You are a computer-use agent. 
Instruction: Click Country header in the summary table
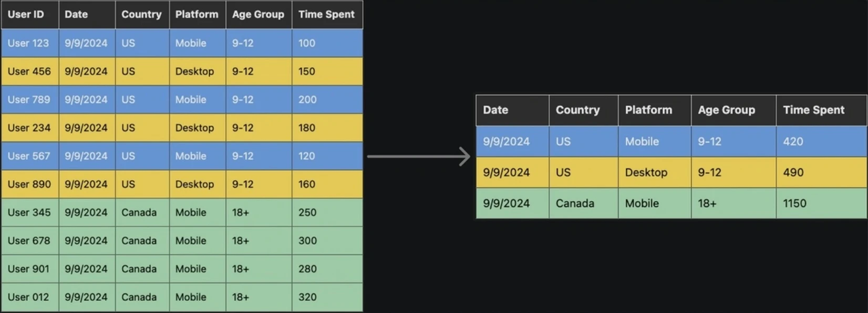coord(577,110)
